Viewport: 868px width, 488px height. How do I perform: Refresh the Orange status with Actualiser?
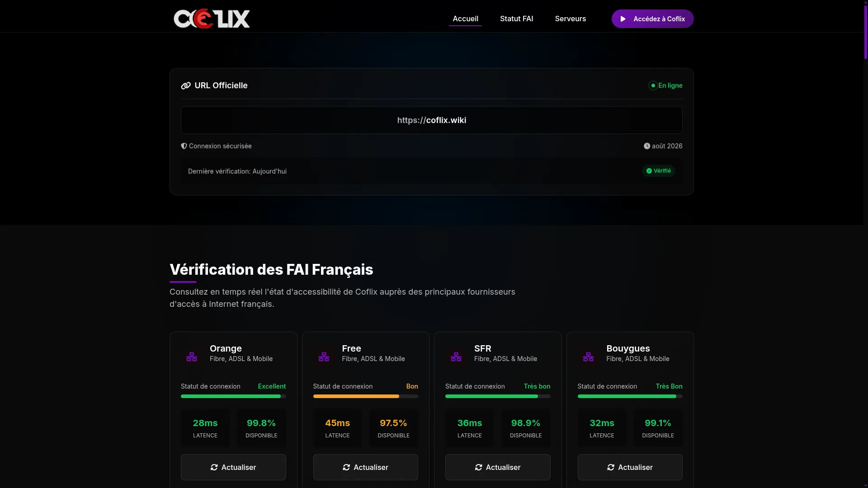(x=233, y=467)
